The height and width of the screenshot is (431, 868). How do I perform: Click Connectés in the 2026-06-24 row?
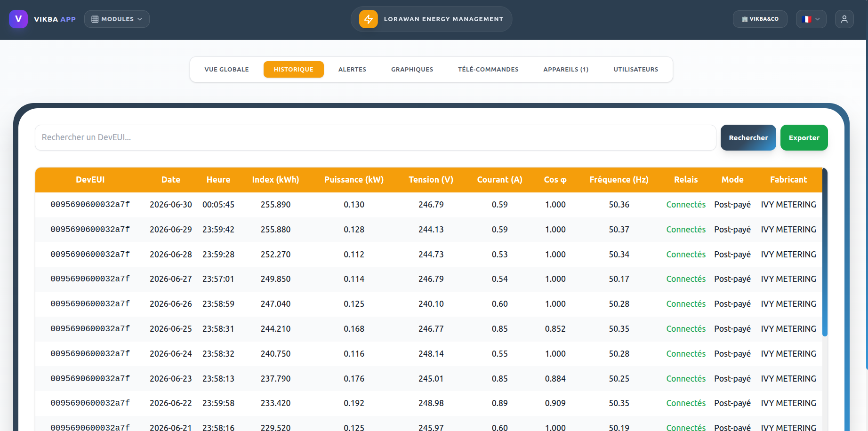[686, 354]
